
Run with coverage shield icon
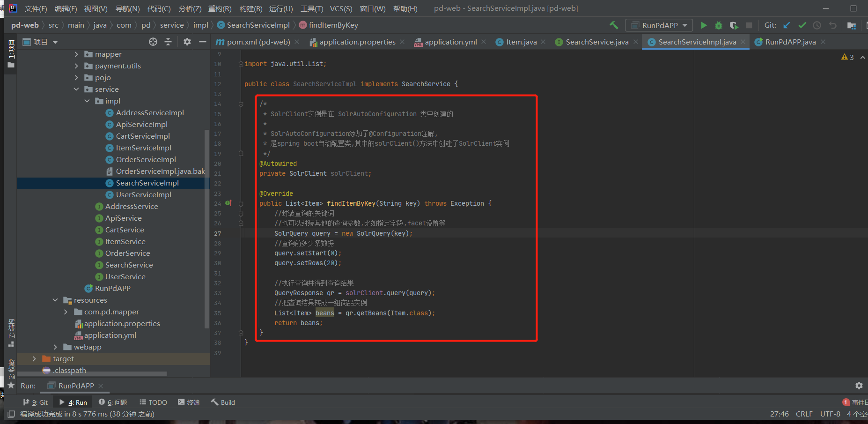pyautogui.click(x=734, y=25)
